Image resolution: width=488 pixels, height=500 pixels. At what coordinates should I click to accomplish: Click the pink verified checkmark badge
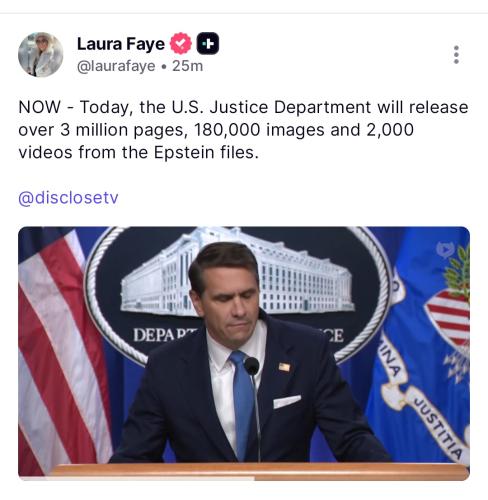point(181,43)
